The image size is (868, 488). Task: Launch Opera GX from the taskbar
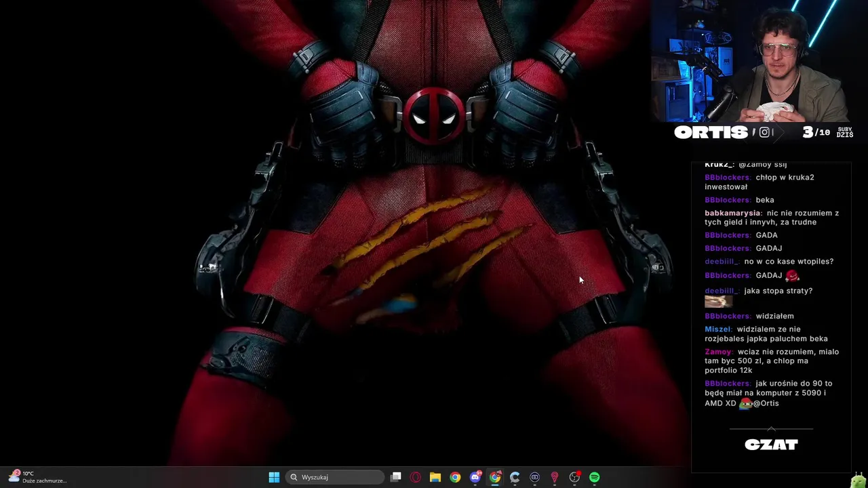(416, 477)
